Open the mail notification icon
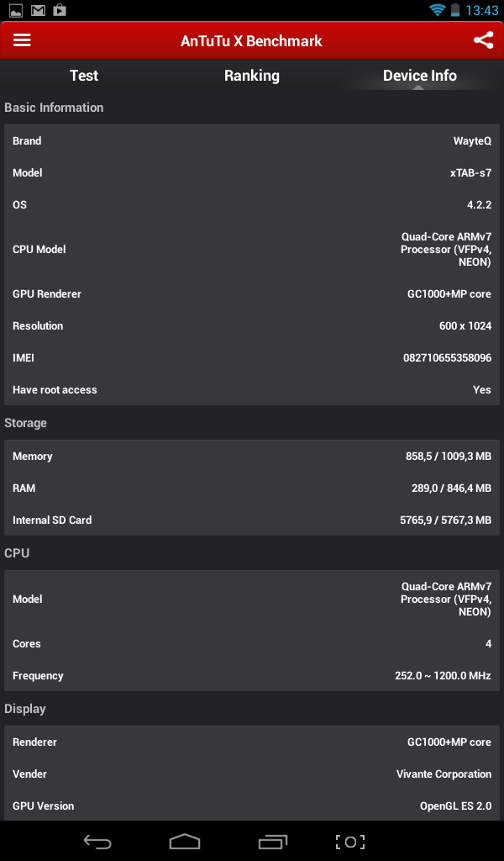 (38, 10)
